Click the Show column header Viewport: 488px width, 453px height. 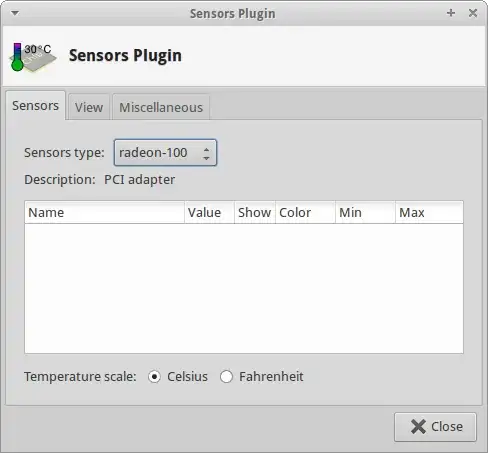click(255, 212)
